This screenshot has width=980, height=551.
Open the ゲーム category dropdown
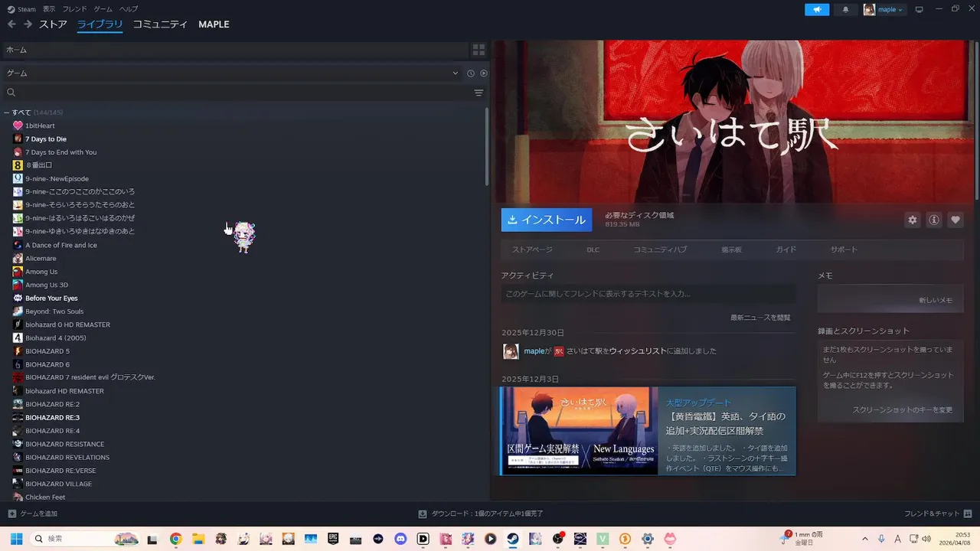(x=232, y=73)
